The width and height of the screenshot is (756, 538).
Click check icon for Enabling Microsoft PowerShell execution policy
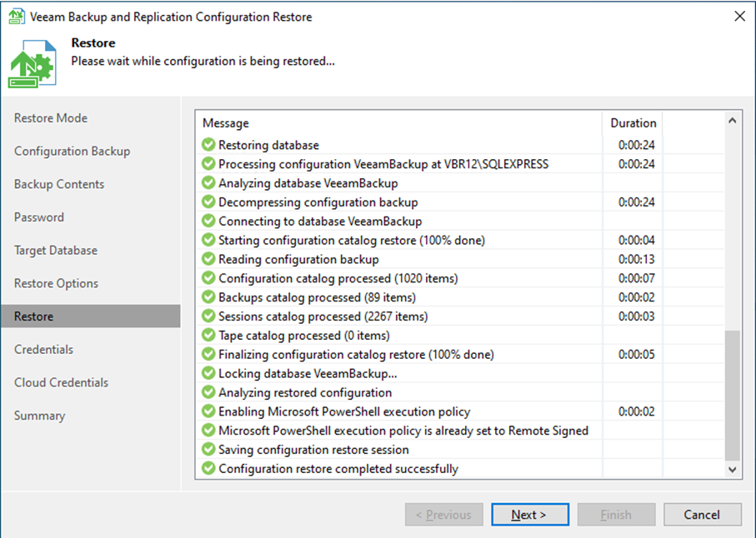pyautogui.click(x=208, y=411)
